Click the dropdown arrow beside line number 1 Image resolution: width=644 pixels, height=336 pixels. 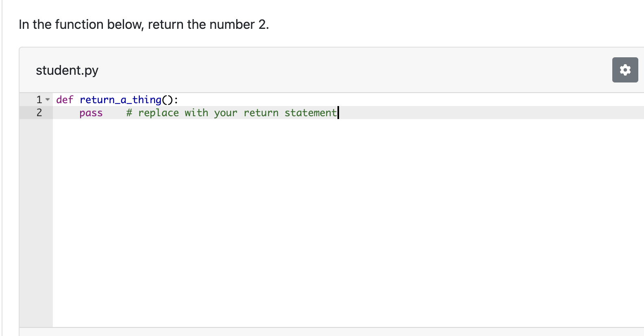pyautogui.click(x=47, y=99)
